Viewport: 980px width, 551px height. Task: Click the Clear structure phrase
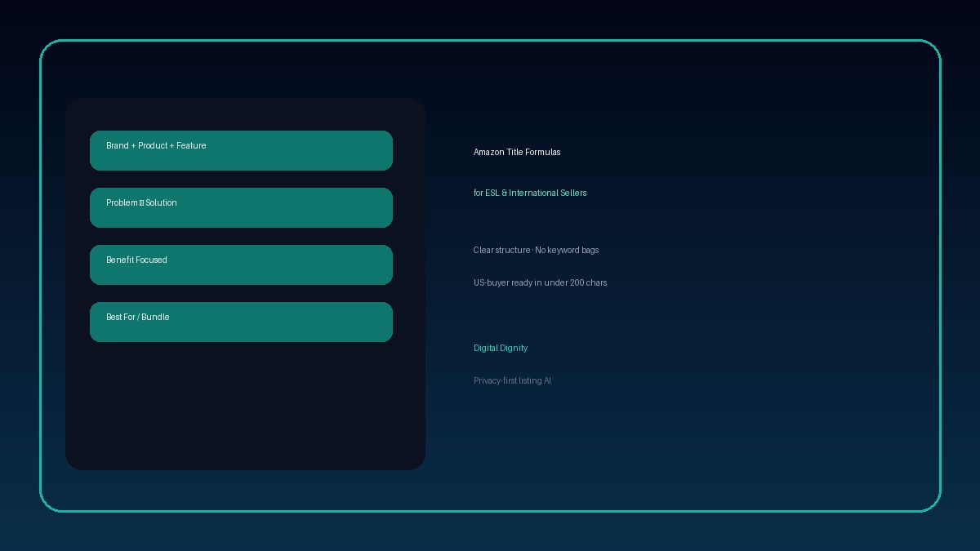[501, 250]
